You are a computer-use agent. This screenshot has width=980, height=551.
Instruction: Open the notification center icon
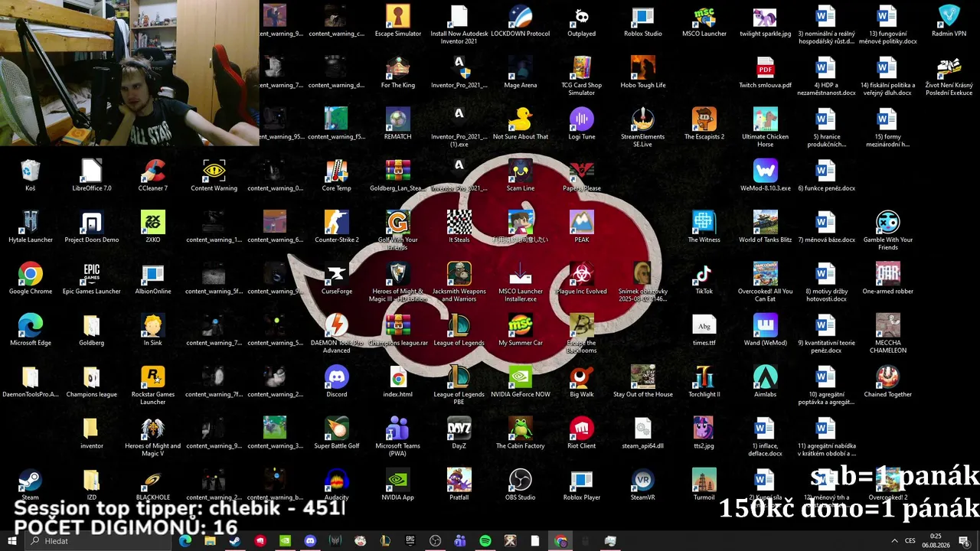tap(965, 541)
